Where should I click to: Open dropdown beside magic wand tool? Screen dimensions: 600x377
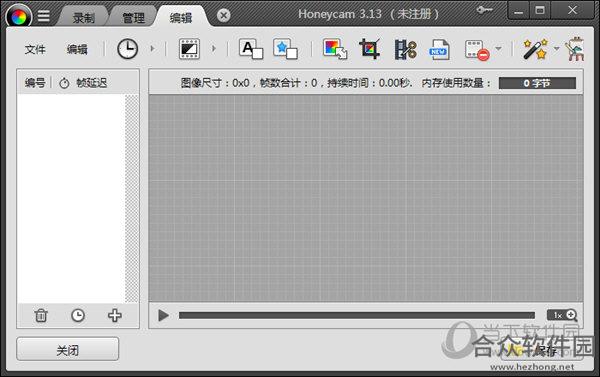click(x=556, y=49)
